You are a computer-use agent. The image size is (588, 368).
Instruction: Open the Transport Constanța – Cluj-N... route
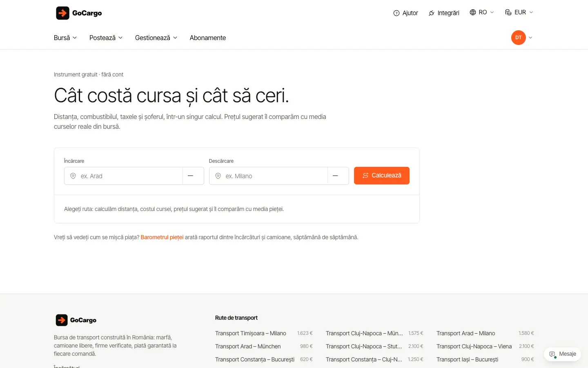click(364, 359)
